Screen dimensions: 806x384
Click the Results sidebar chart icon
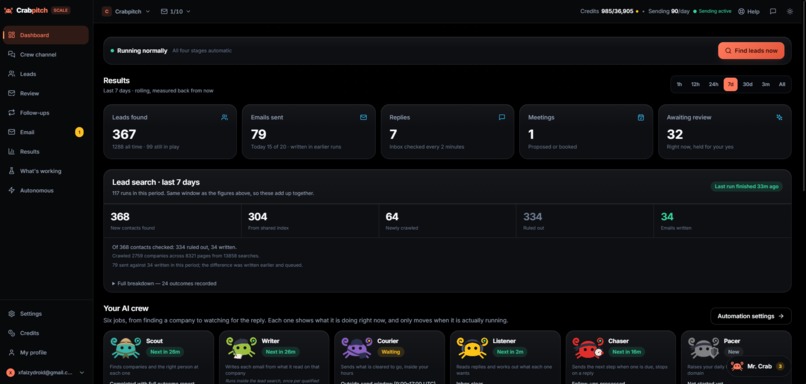pyautogui.click(x=11, y=152)
